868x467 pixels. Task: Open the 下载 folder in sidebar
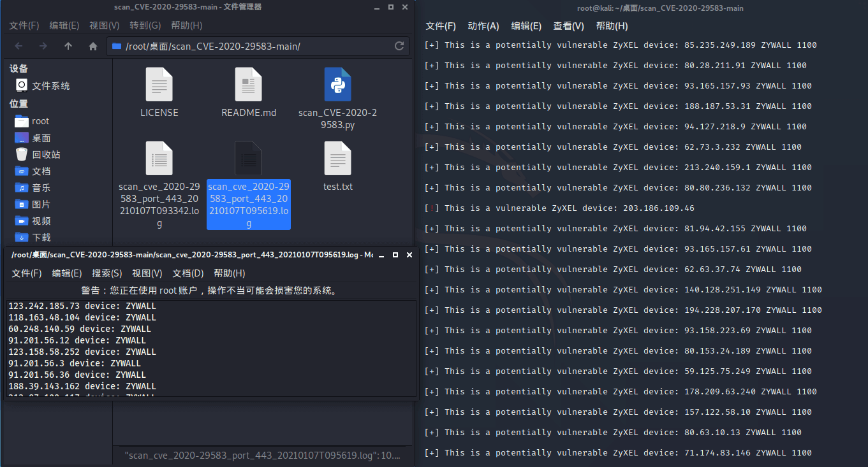(x=41, y=238)
